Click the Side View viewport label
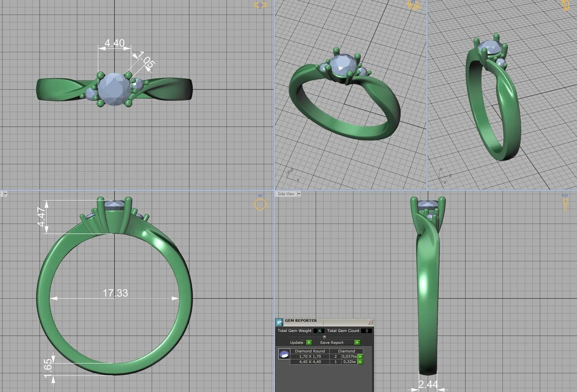The image size is (577, 392). pos(286,194)
